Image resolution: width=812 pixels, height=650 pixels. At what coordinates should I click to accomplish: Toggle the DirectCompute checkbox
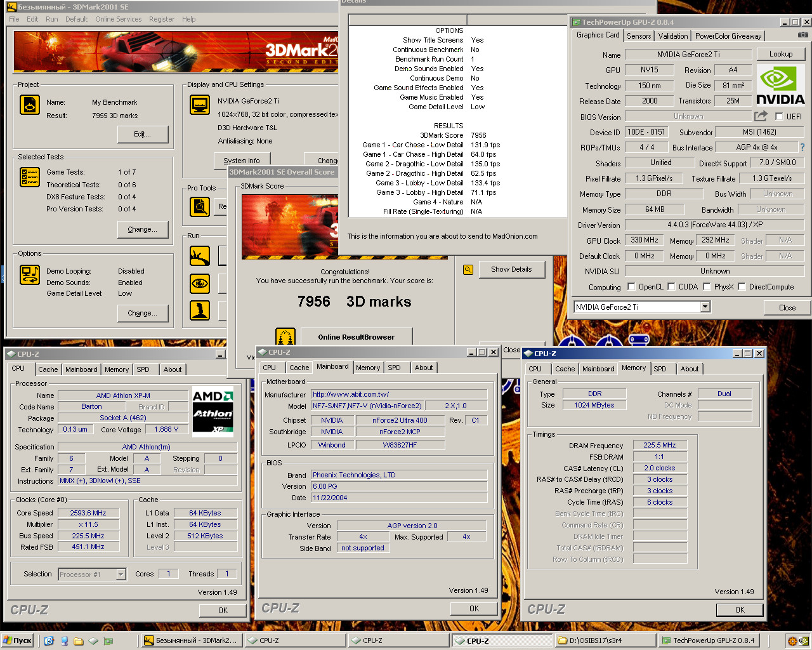(742, 286)
